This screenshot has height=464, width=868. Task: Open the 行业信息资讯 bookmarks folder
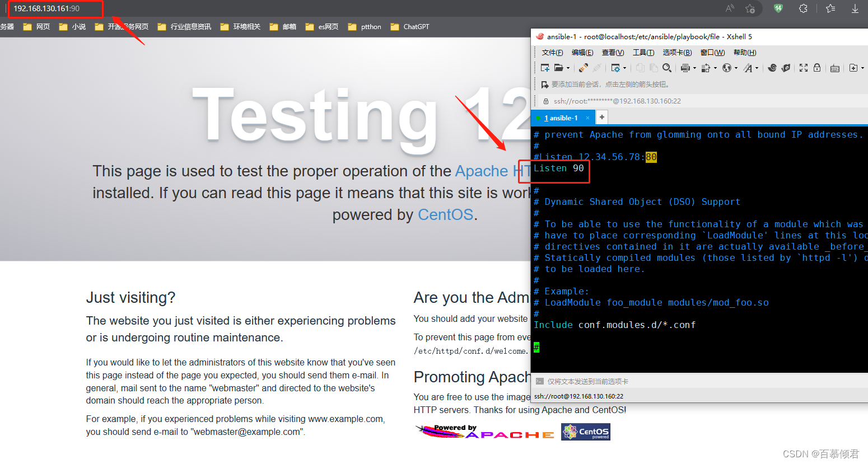point(184,27)
